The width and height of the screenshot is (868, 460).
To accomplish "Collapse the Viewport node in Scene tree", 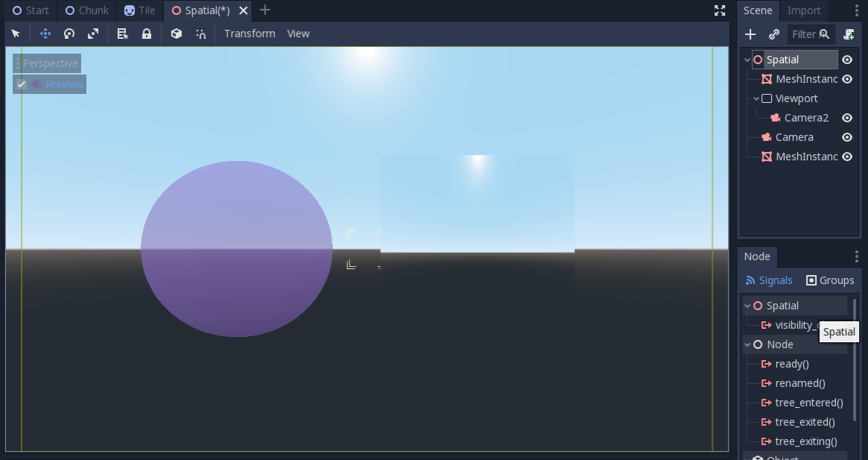I will coord(758,98).
